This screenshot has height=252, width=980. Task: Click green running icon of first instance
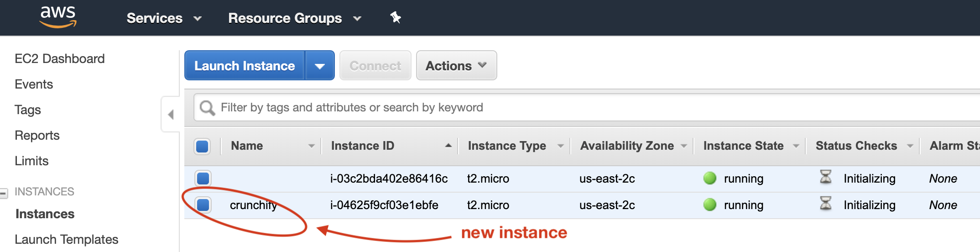[709, 178]
